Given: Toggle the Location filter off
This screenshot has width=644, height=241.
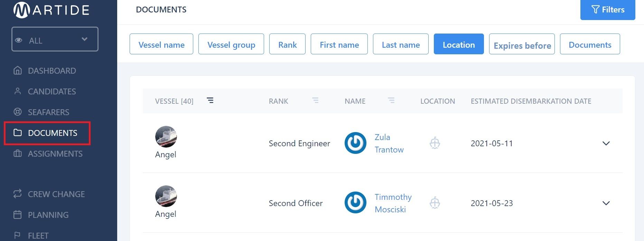Looking at the screenshot, I should click(x=459, y=44).
